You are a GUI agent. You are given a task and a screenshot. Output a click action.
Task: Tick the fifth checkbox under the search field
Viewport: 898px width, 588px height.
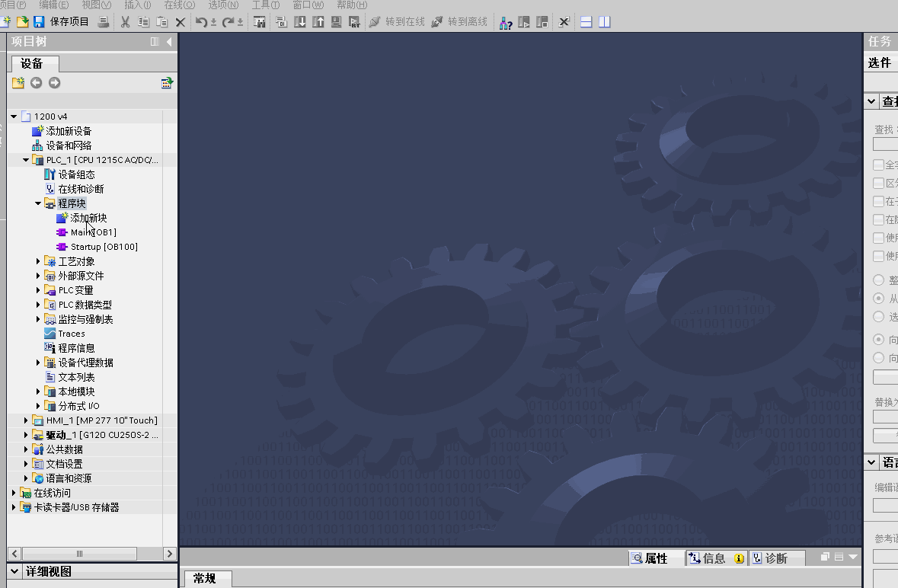878,238
